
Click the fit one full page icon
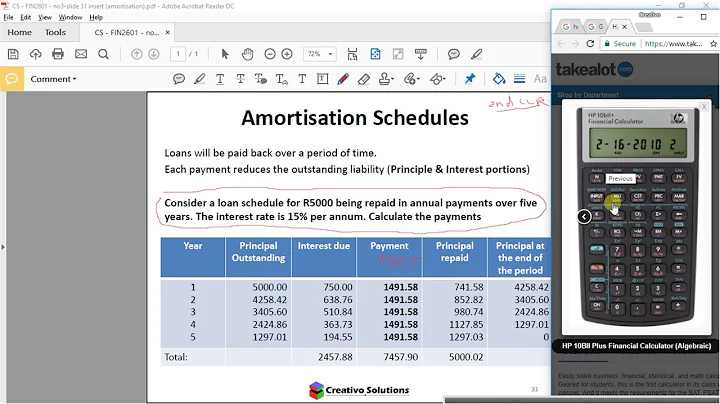pyautogui.click(x=375, y=54)
